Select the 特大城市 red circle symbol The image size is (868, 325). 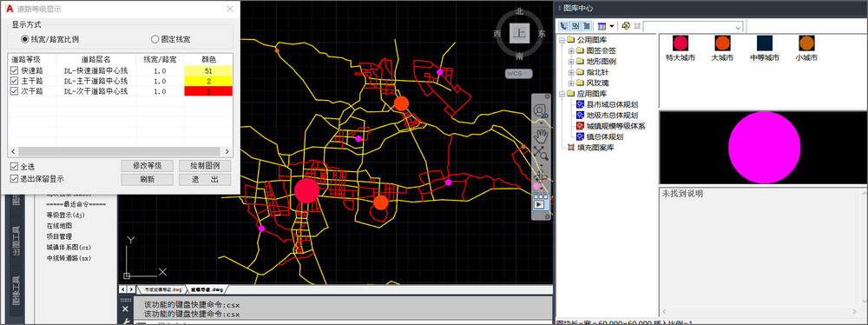[x=681, y=43]
